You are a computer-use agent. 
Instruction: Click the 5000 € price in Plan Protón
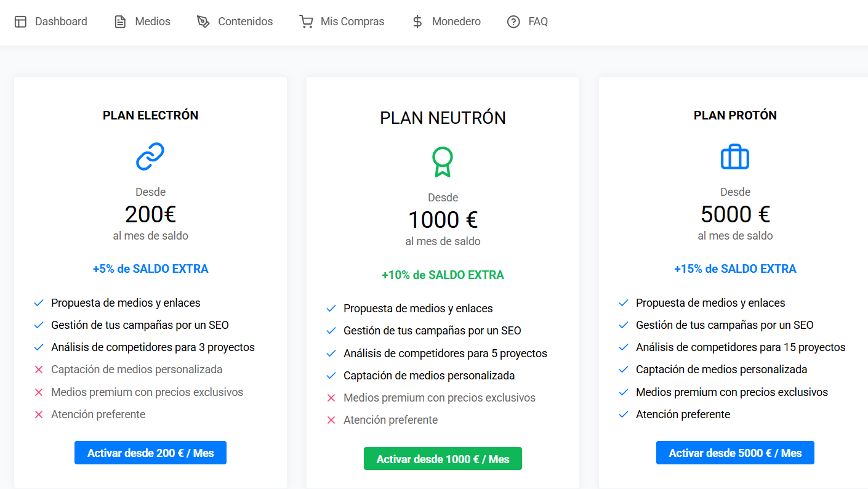pyautogui.click(x=735, y=214)
